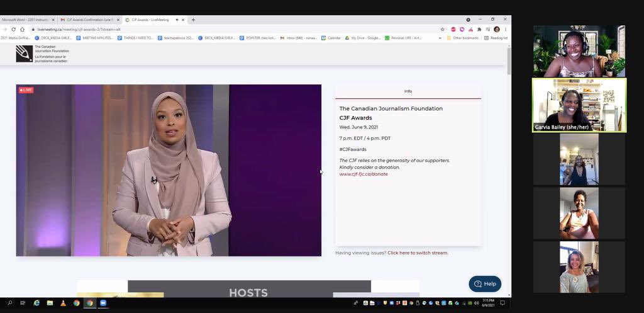Select top Zoom participant with headphones
Screen dimensions: 644x313
pos(579,51)
